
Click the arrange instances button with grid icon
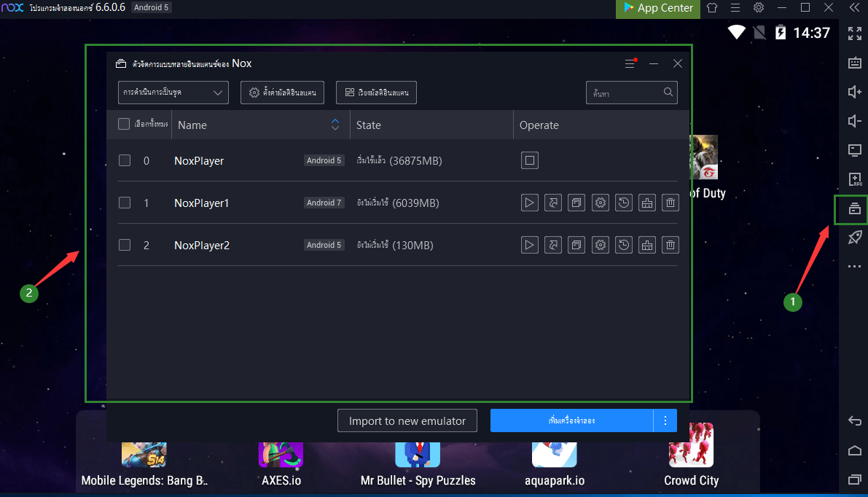click(x=377, y=93)
